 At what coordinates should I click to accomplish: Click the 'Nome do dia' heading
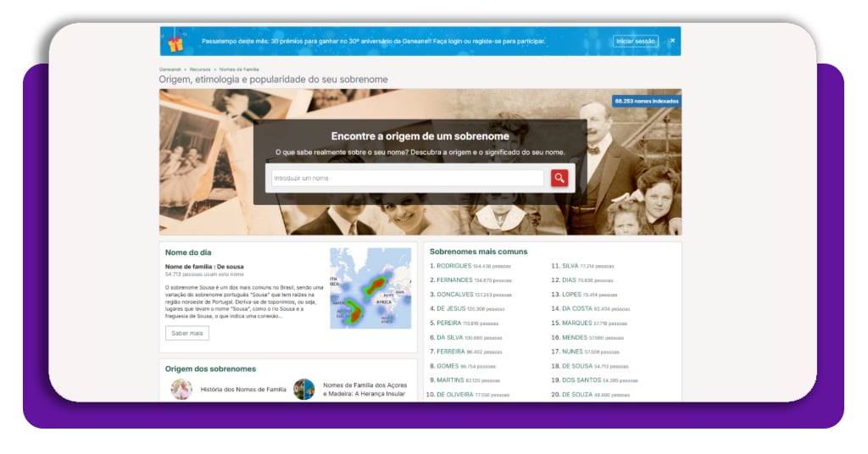pos(188,252)
